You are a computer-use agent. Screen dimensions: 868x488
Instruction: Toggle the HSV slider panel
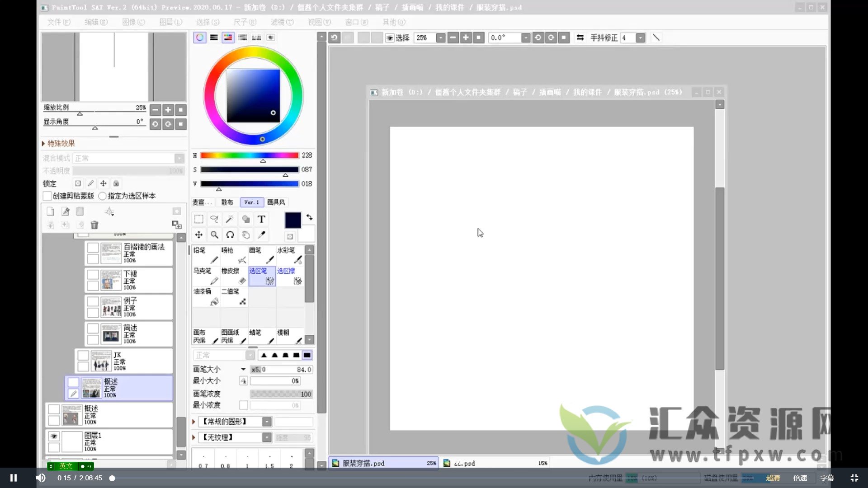(228, 38)
